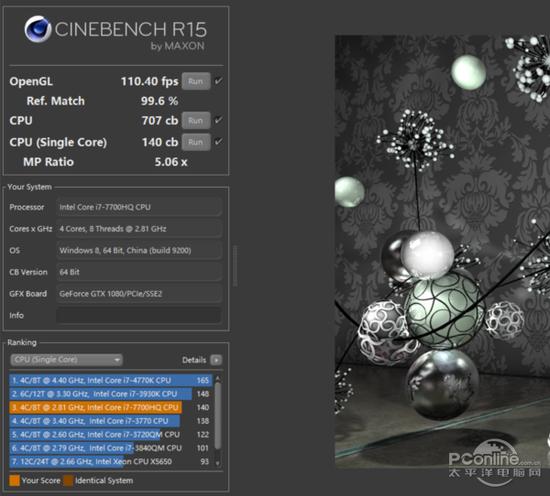This screenshot has height=496, width=550.
Task: Open the CPU (Single Core) ranking dropdown
Action: [x=67, y=360]
